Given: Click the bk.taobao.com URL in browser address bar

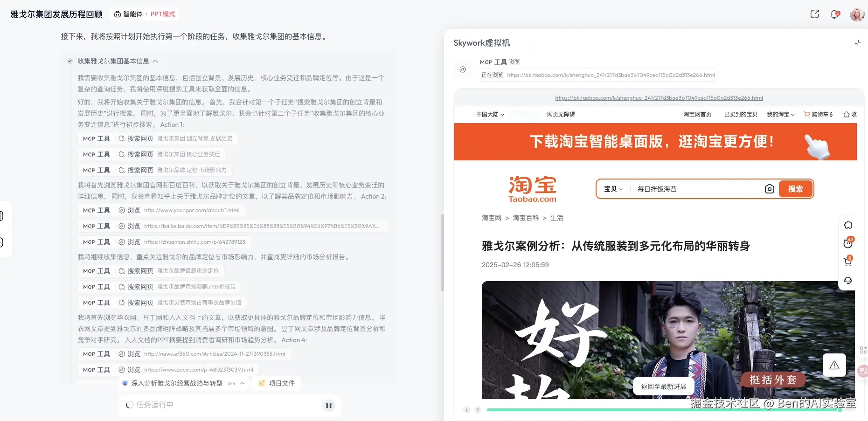Looking at the screenshot, I should tap(659, 98).
